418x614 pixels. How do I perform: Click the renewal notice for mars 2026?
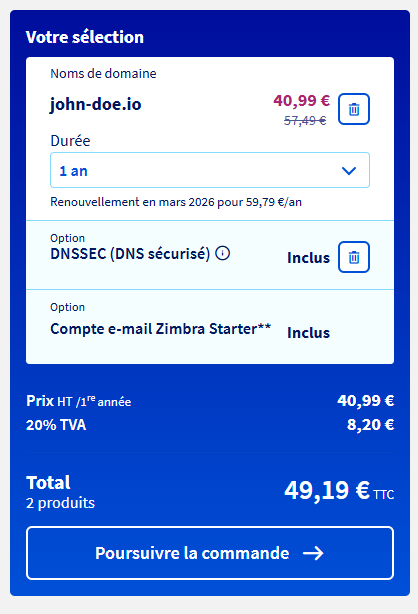pos(176,202)
